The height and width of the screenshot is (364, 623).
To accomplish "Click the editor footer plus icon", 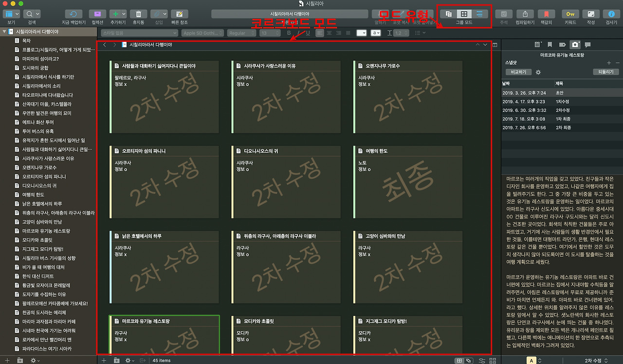I will (104, 360).
